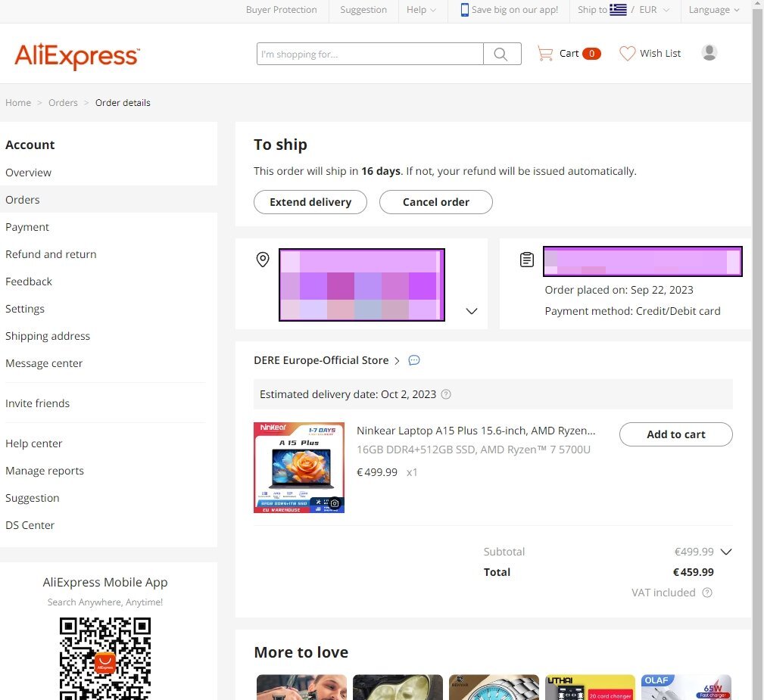Click Order placed on Sep 22, 2023 text

[x=619, y=290]
